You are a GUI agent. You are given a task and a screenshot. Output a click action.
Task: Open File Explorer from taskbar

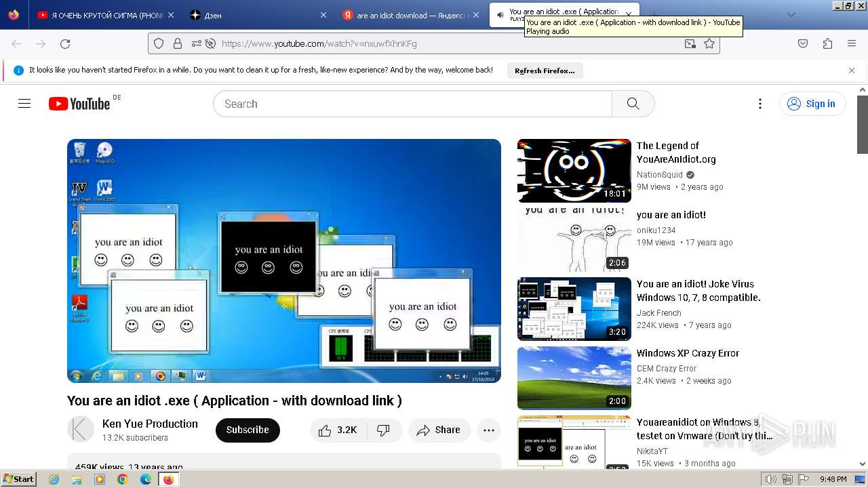(77, 479)
